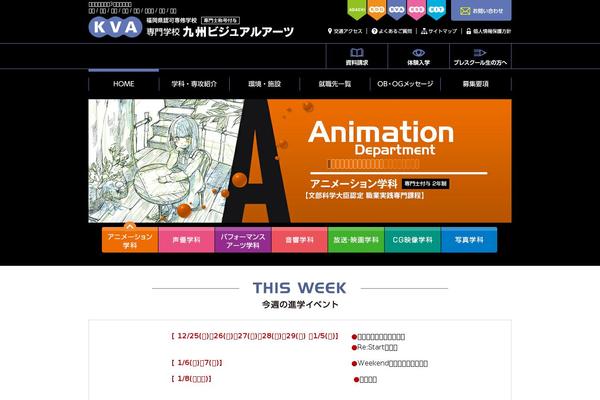600x400 pixels.
Task: Open the green ADACHI ribbon banner
Action: [357, 9]
